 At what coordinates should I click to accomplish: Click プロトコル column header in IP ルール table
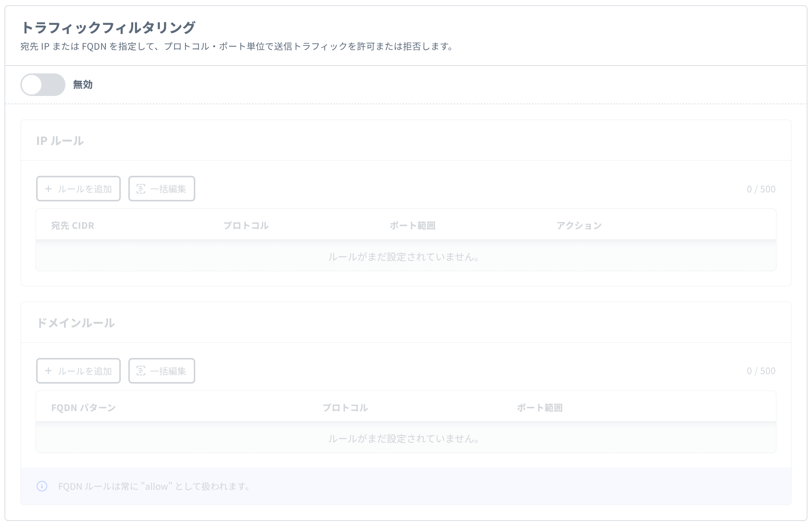(x=246, y=225)
